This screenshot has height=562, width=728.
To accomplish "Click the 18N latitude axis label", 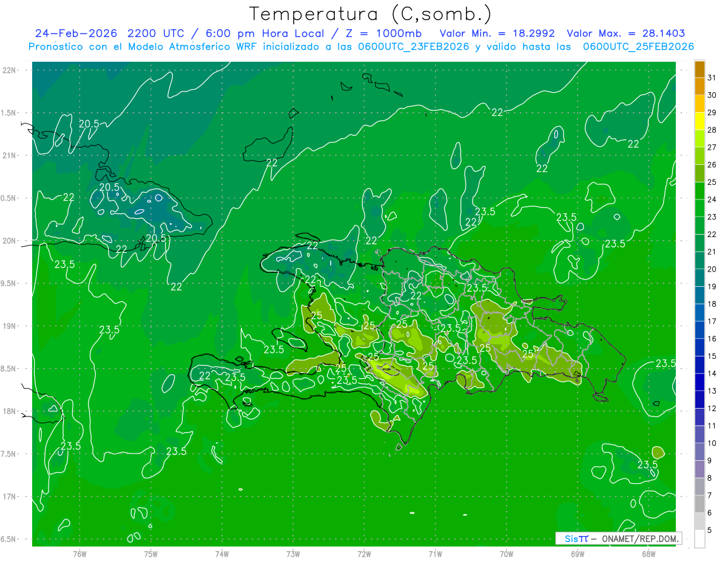I will [x=9, y=411].
